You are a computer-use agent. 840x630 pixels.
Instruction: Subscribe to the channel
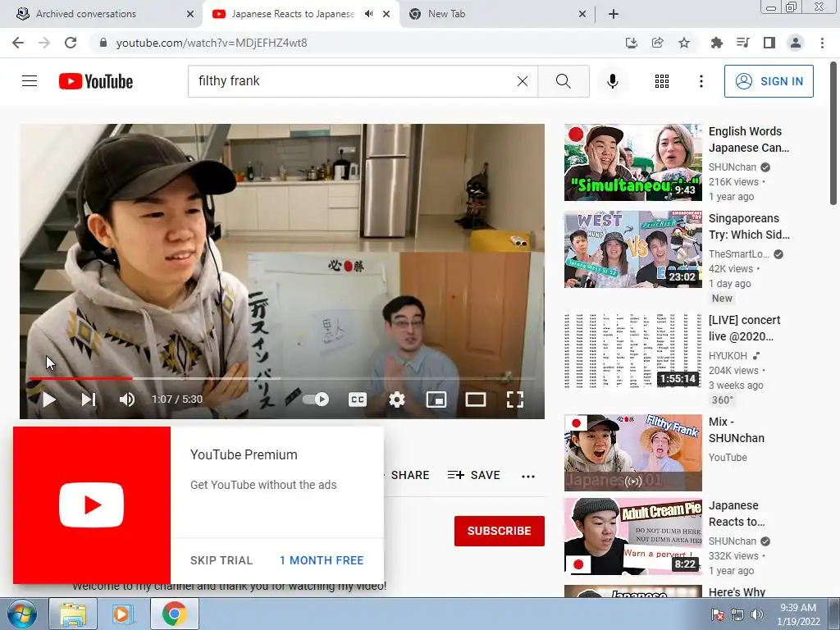500,531
